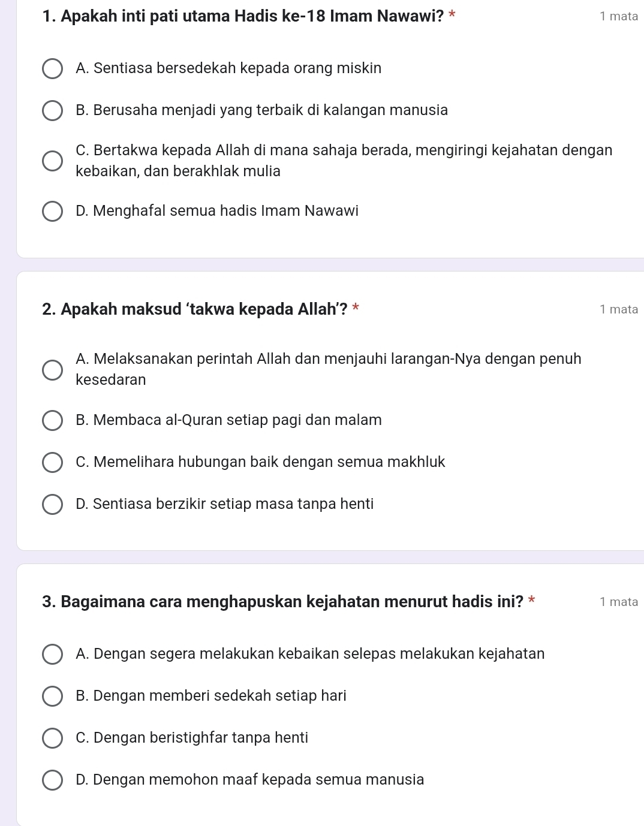
Task: Pick C: Memelihara hubungan baik dengan semua makhluk
Action: 53,463
